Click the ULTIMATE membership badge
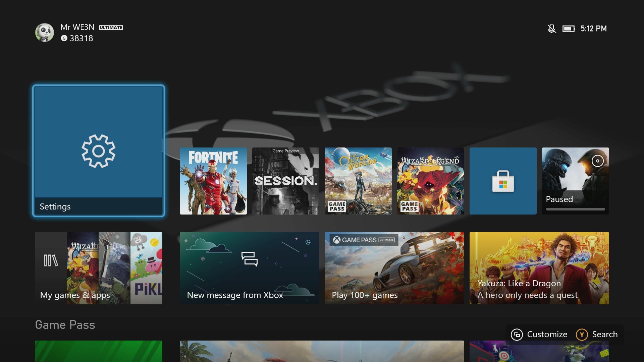Screen dimensions: 644x362 (111, 27)
